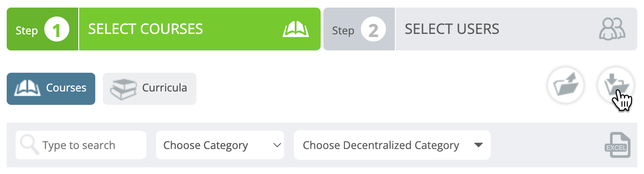Switch to the Courses tab

51,89
